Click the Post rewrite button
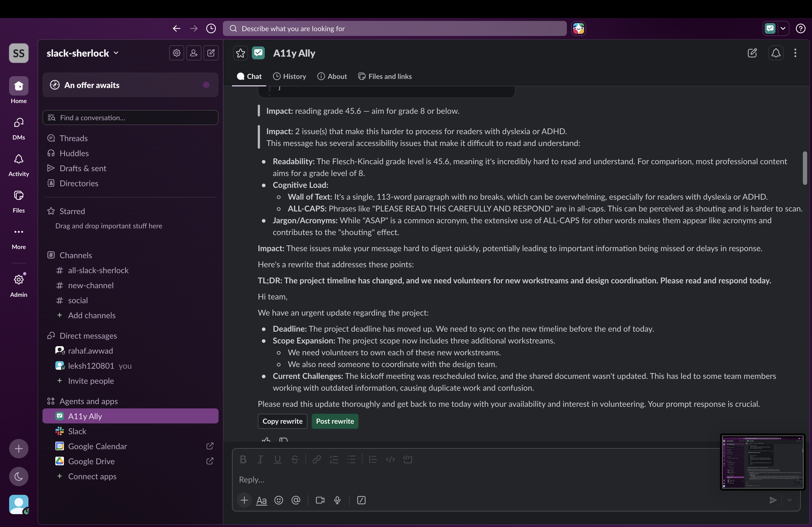Image resolution: width=812 pixels, height=527 pixels. [335, 421]
